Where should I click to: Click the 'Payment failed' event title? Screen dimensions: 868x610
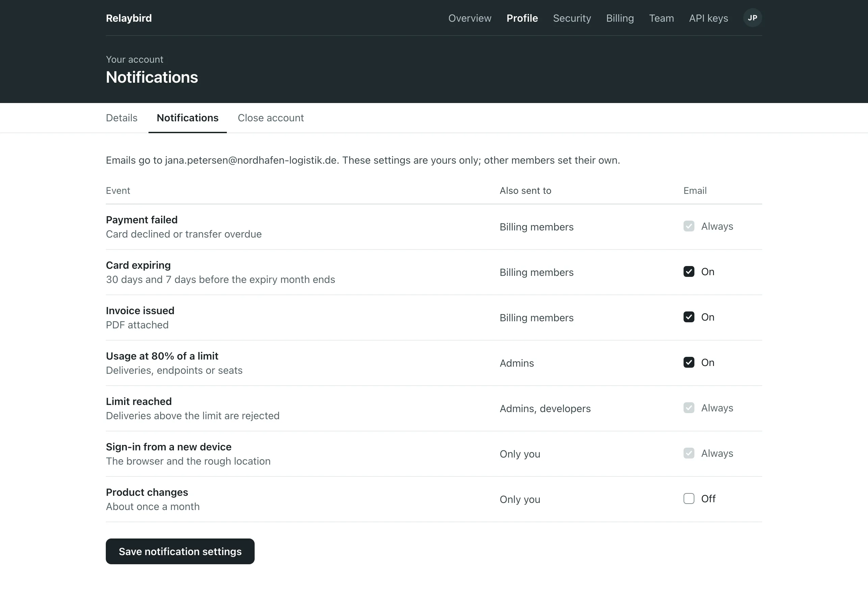142,220
